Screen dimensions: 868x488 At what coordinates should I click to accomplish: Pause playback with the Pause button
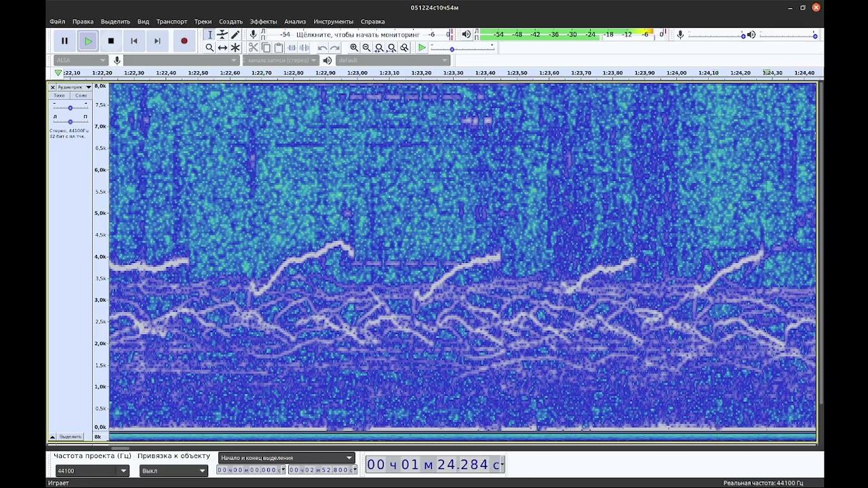coord(64,41)
